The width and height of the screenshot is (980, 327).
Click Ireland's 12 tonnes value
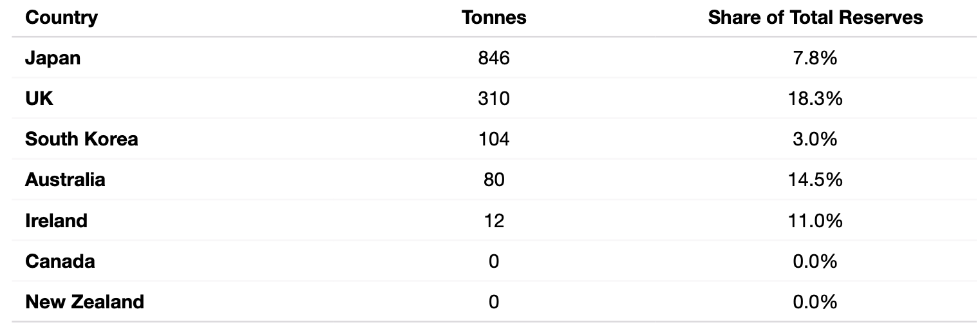coord(494,221)
